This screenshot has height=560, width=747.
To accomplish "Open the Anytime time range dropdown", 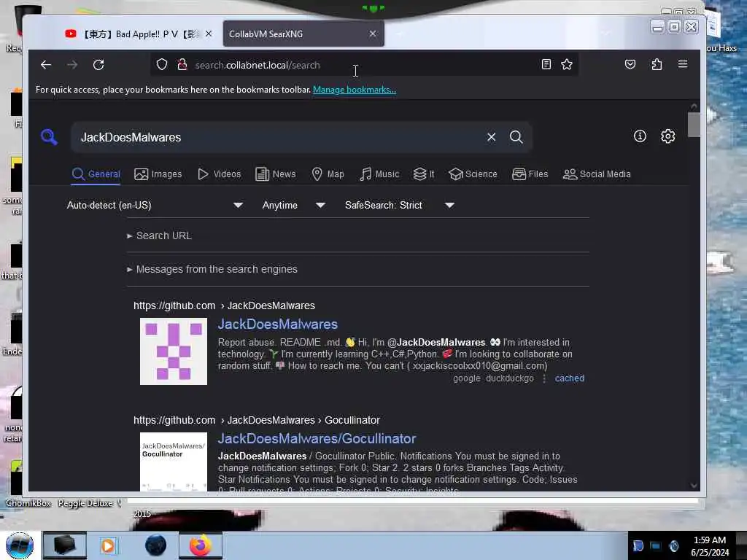I will [294, 205].
